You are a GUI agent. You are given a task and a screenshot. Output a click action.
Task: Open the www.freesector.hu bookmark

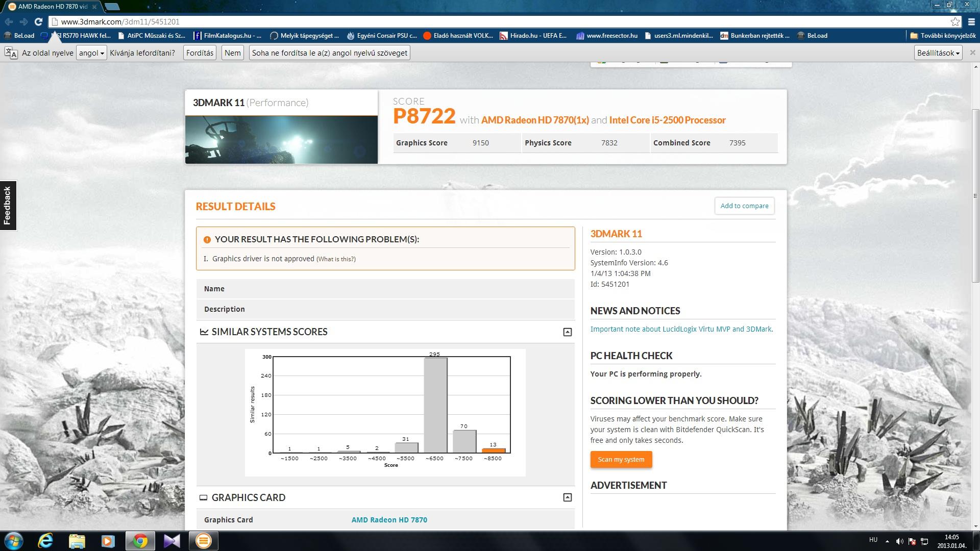tap(607, 36)
